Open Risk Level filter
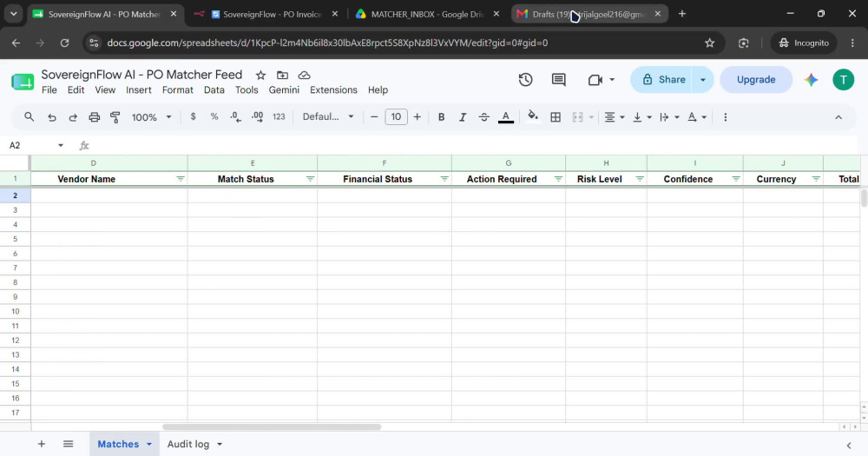Viewport: 868px width, 456px height. [640, 179]
